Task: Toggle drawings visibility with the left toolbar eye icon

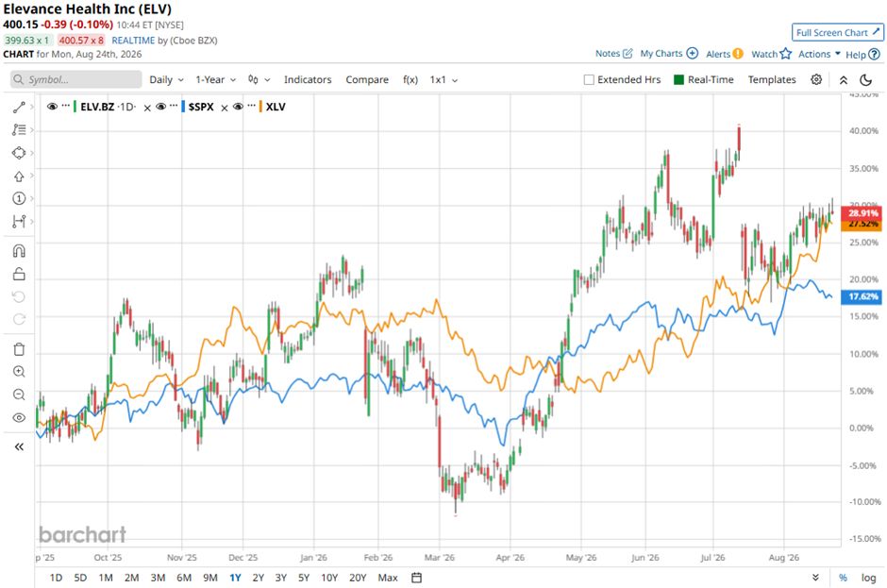Action: [x=19, y=418]
